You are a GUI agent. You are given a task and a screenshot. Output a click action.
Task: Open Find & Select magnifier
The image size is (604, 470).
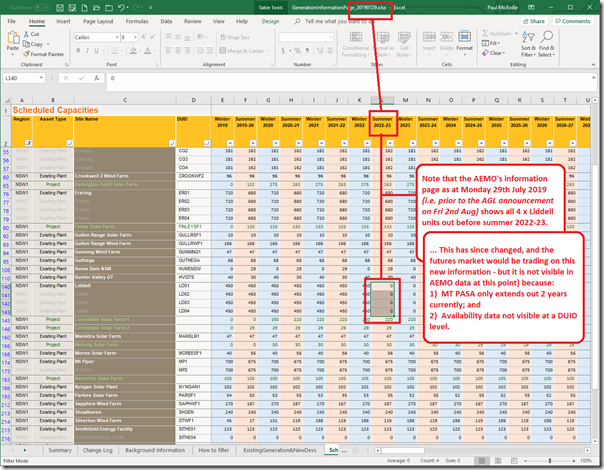tap(546, 44)
